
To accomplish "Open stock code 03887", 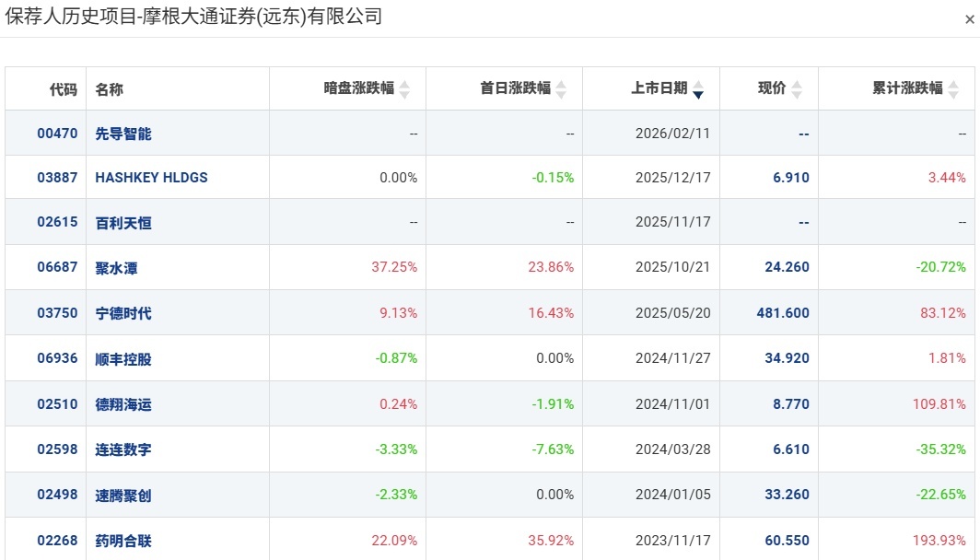I will tap(57, 178).
